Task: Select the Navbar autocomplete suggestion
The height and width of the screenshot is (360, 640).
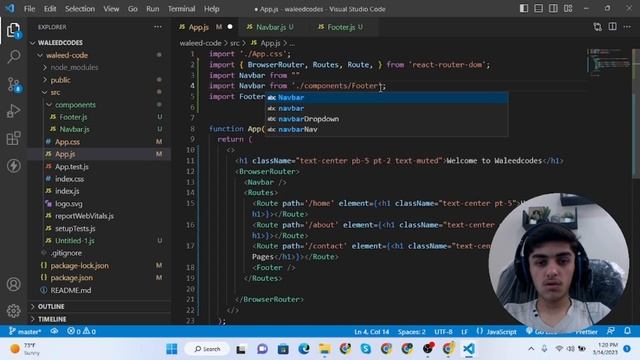Action: coord(387,98)
